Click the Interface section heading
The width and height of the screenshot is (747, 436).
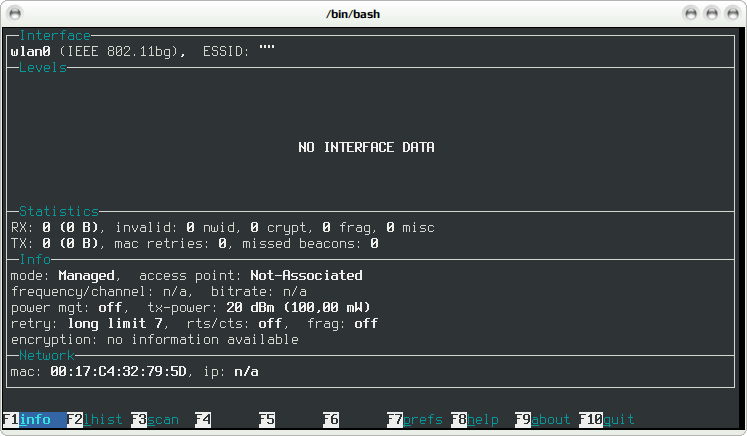click(55, 36)
